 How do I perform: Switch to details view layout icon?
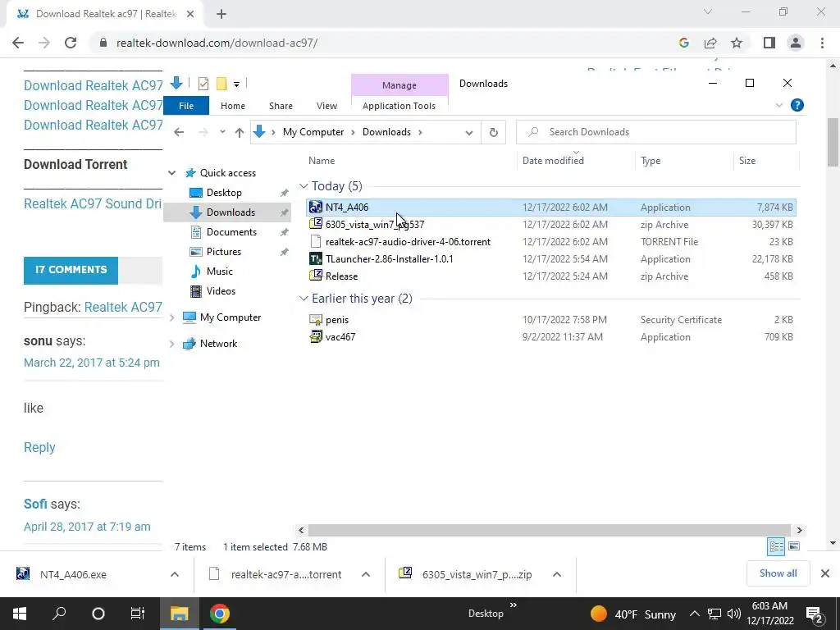(x=776, y=546)
